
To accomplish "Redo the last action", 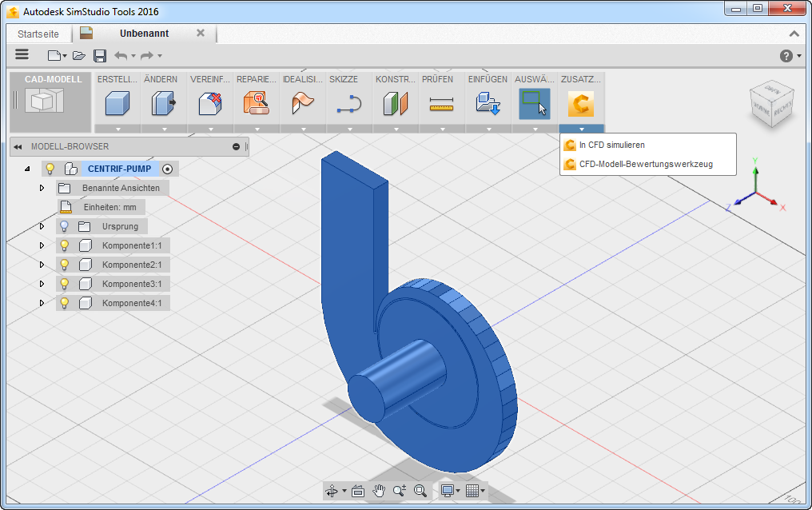I will [147, 55].
